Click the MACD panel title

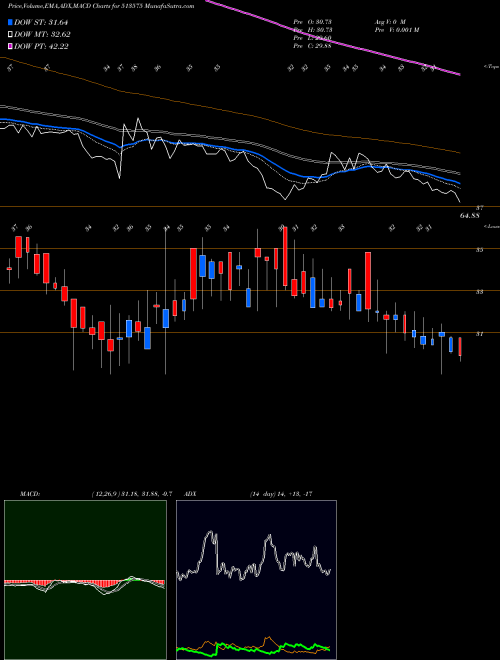(x=29, y=494)
